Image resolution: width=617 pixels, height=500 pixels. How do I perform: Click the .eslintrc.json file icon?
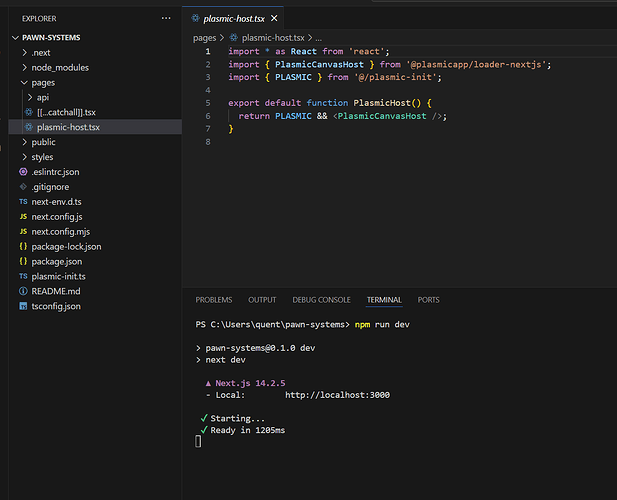(x=23, y=172)
